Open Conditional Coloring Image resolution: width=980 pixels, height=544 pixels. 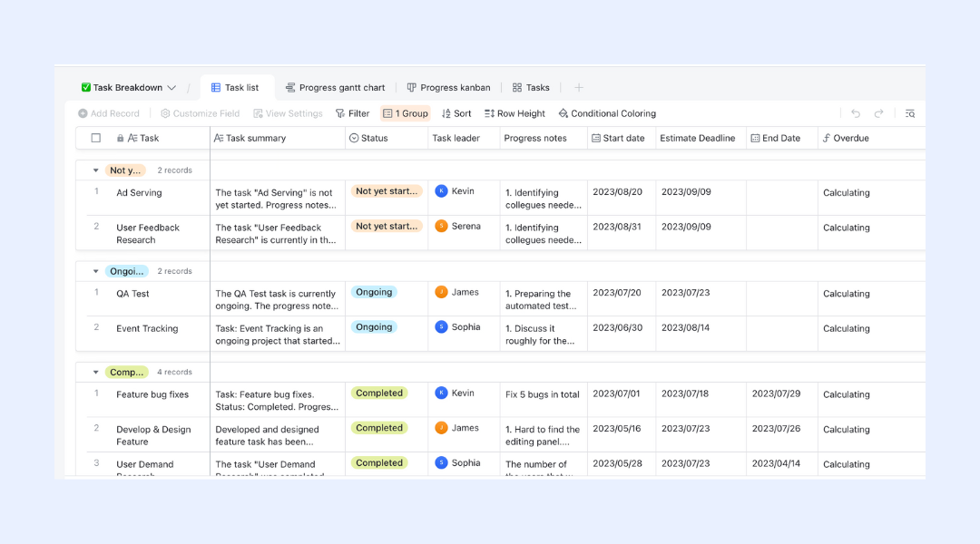pos(607,113)
